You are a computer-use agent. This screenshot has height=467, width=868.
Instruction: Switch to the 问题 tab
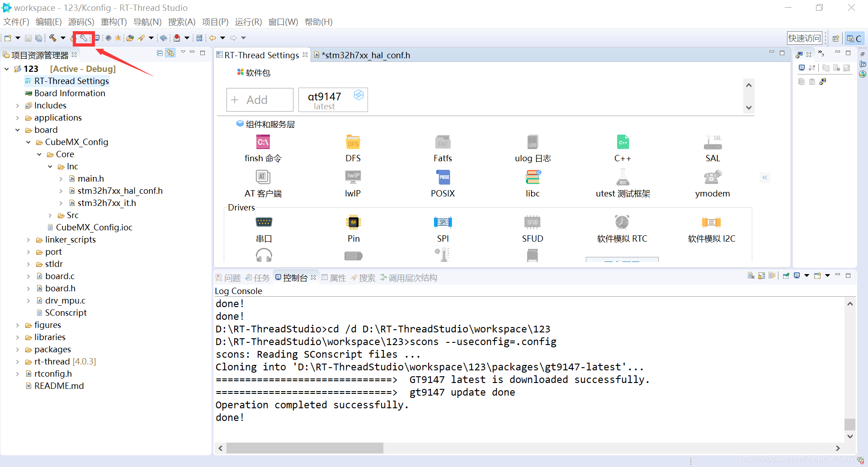(x=228, y=278)
